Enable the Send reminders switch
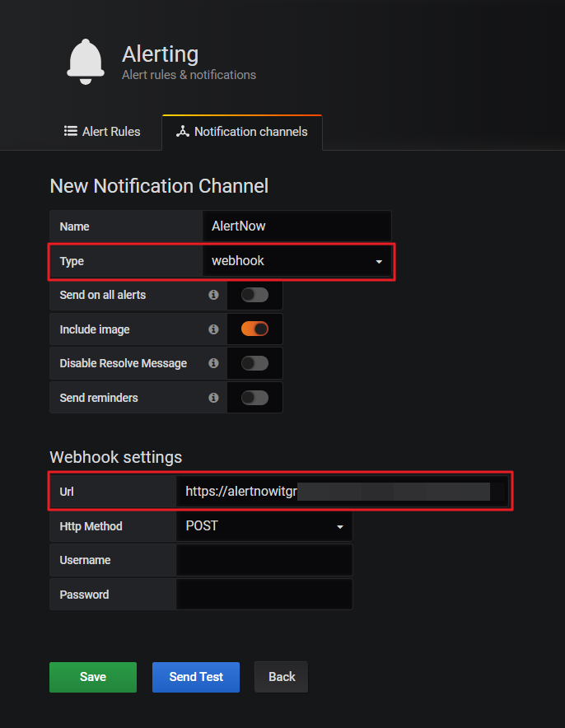Image resolution: width=565 pixels, height=728 pixels. tap(254, 398)
